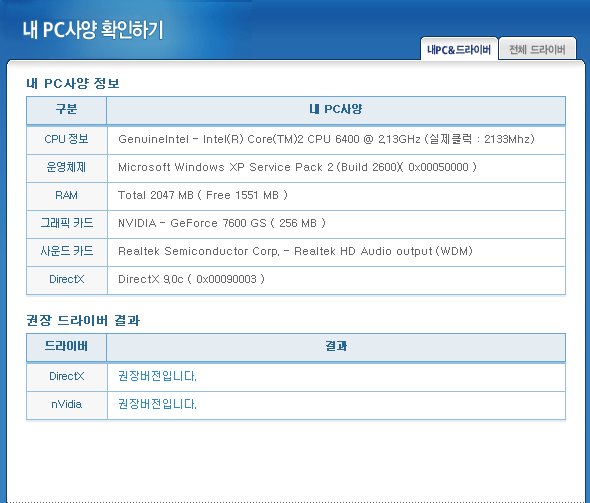This screenshot has width=590, height=503.
Task: Click the 결과 column header
Action: (336, 346)
